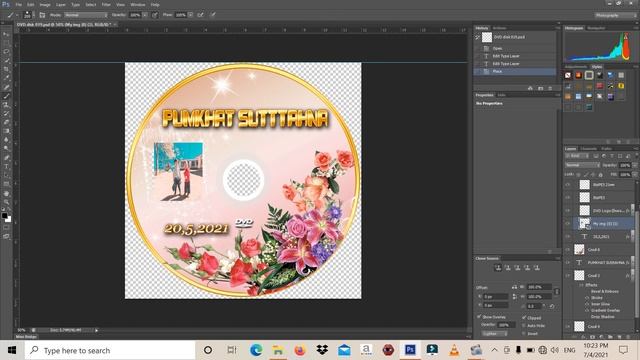Hide the My img layer
The height and width of the screenshot is (360, 640).
click(568, 223)
